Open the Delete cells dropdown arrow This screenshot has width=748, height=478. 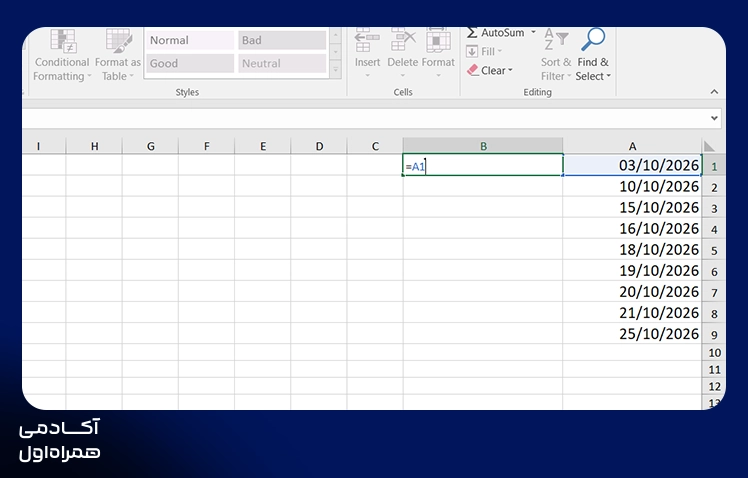[x=403, y=75]
